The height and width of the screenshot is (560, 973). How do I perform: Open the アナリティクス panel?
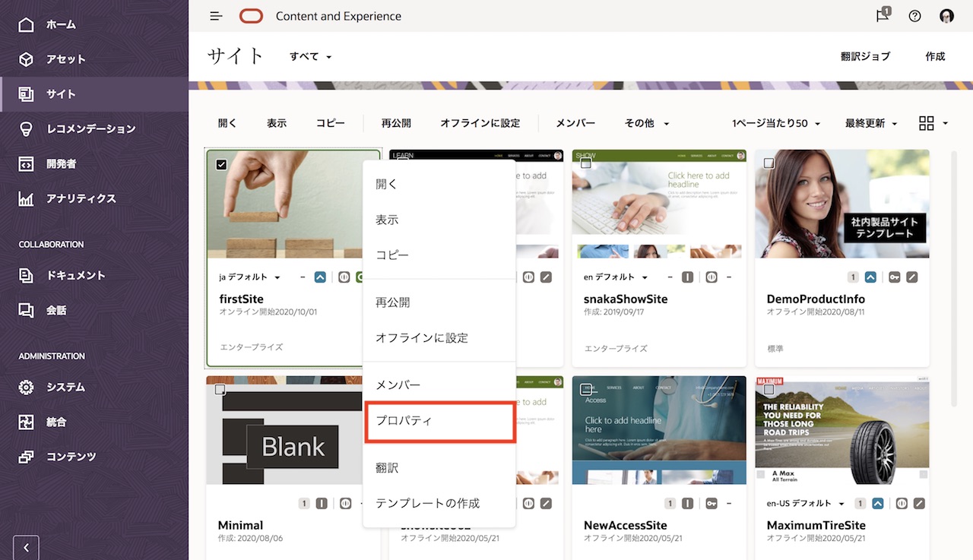point(78,198)
